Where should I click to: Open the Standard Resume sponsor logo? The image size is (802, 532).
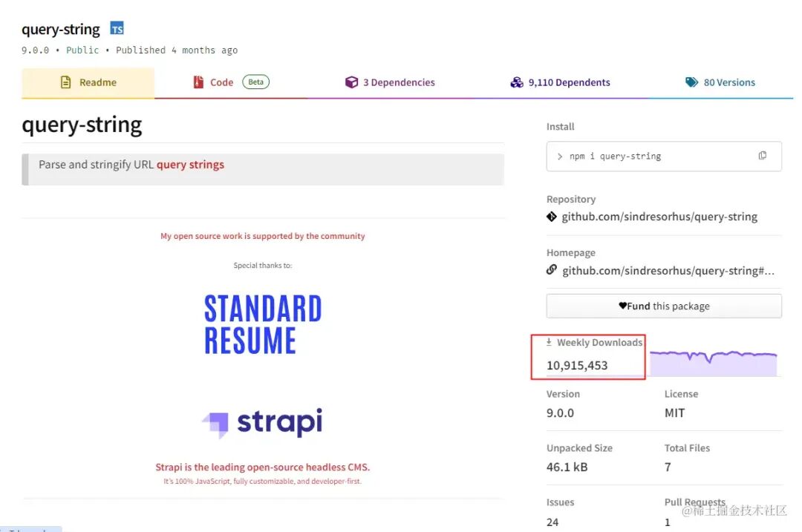click(x=262, y=324)
